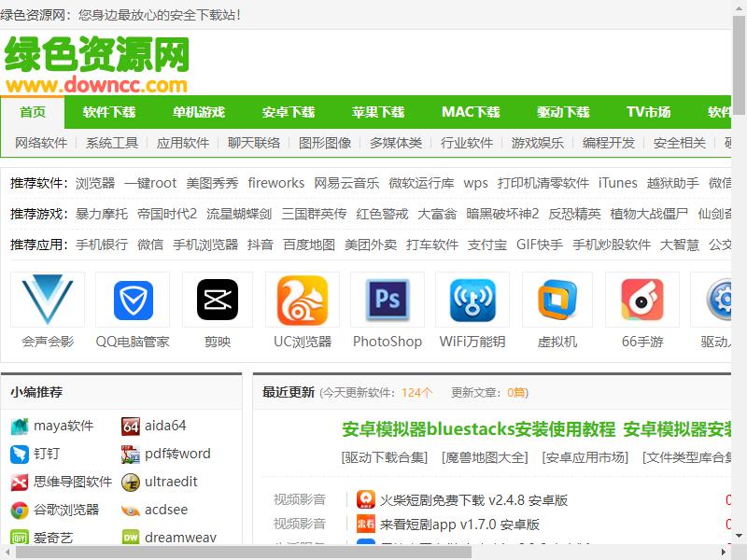The image size is (747, 560).
Task: Open the TV市场 menu
Action: point(648,112)
